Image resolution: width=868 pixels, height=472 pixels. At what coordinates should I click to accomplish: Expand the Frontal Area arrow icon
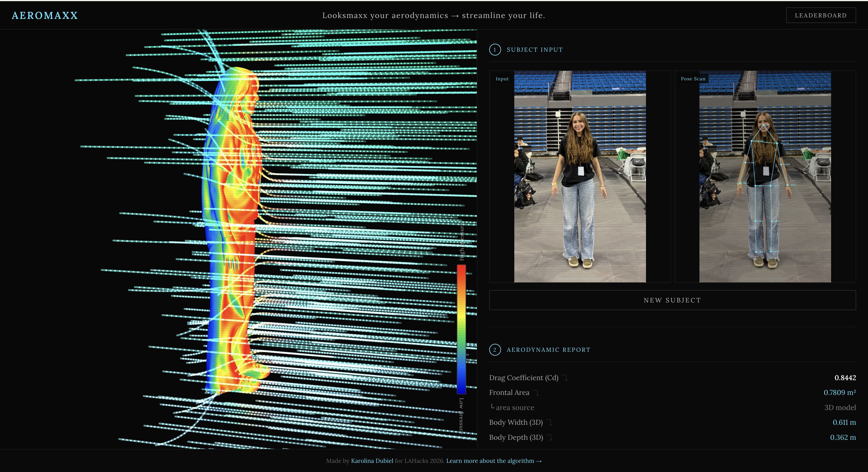click(536, 393)
